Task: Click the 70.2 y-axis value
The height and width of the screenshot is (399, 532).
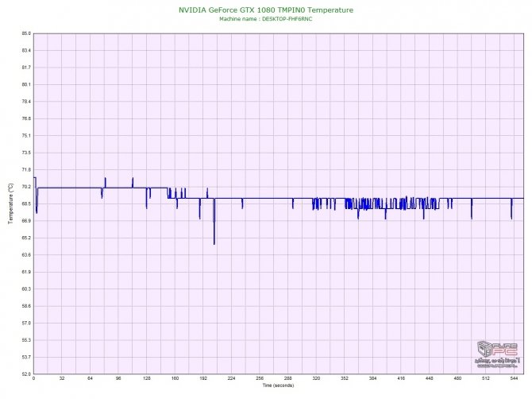Action: click(26, 187)
